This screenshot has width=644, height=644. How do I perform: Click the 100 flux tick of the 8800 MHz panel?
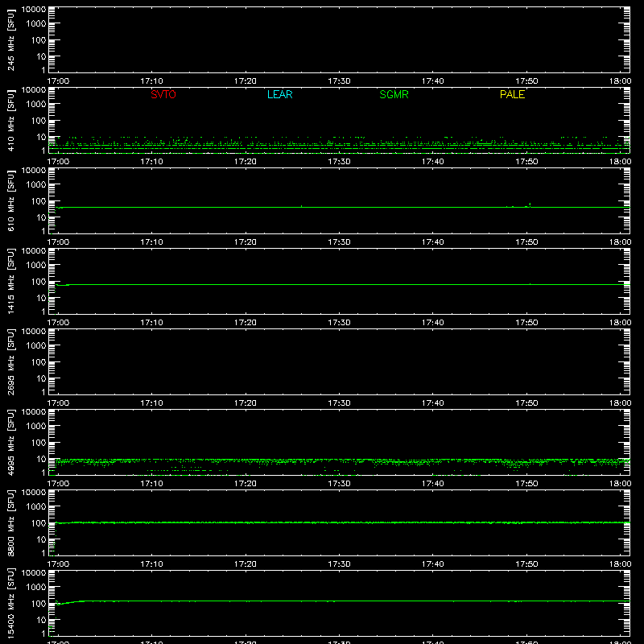tap(39, 523)
